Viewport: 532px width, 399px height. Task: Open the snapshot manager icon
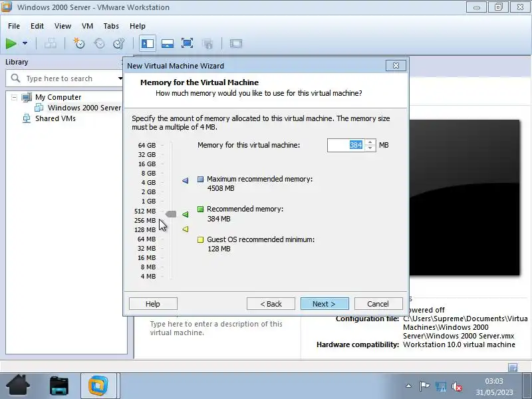click(119, 43)
